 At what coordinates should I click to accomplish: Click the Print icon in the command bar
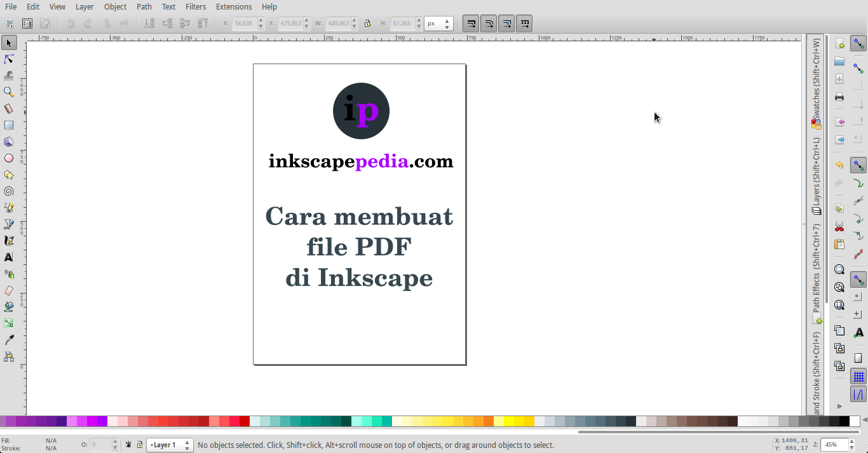coord(839,97)
